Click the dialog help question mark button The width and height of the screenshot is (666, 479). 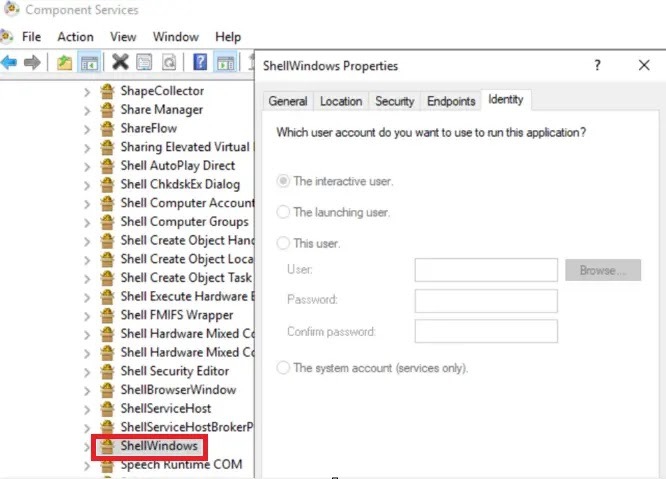pyautogui.click(x=597, y=65)
